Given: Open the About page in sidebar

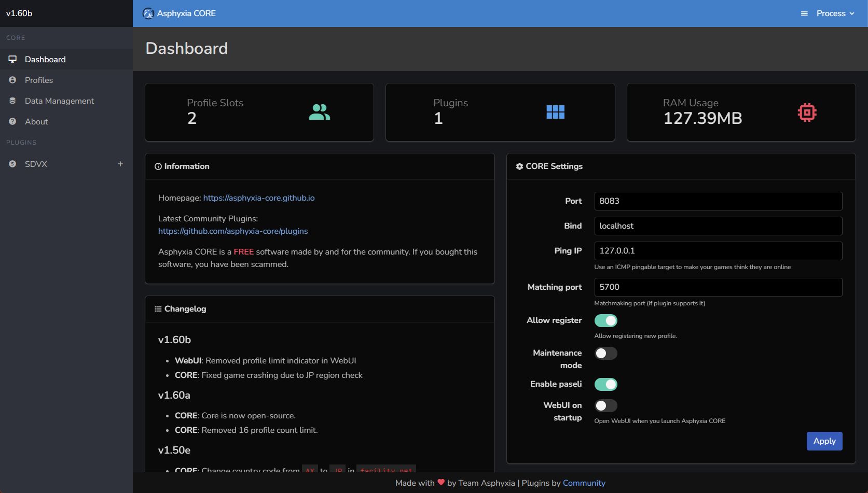Looking at the screenshot, I should (x=36, y=122).
